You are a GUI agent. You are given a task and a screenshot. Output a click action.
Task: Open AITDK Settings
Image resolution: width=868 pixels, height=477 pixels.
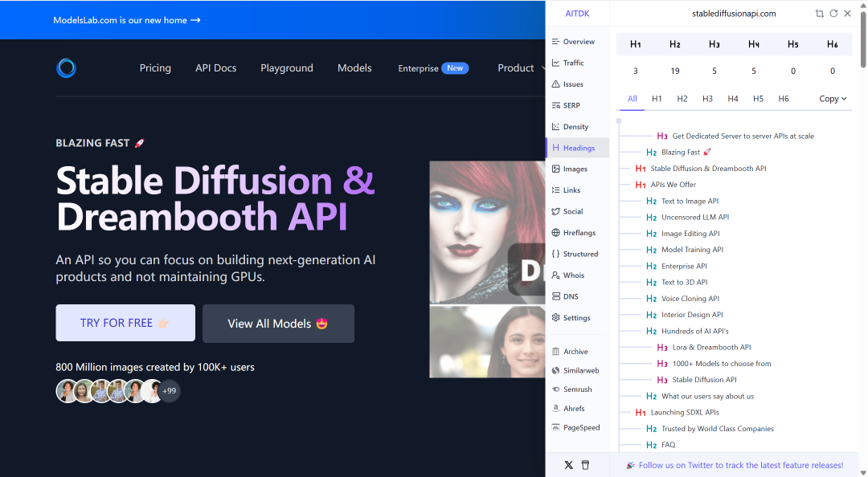[x=571, y=318]
